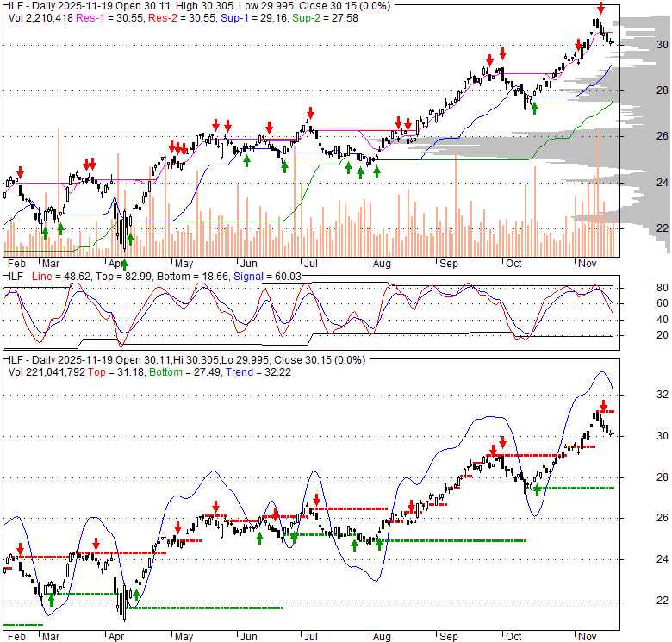Click the Res-2 = 30.55 legend value
The height and width of the screenshot is (642, 672).
pos(182,18)
